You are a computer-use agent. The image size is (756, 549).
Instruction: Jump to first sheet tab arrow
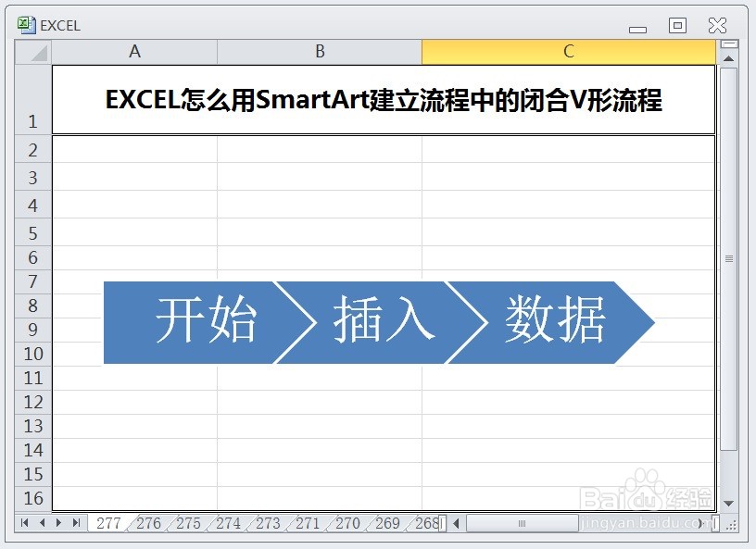pos(25,523)
